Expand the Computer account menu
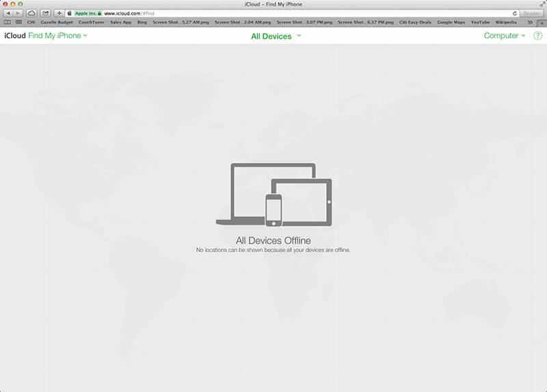 (505, 36)
